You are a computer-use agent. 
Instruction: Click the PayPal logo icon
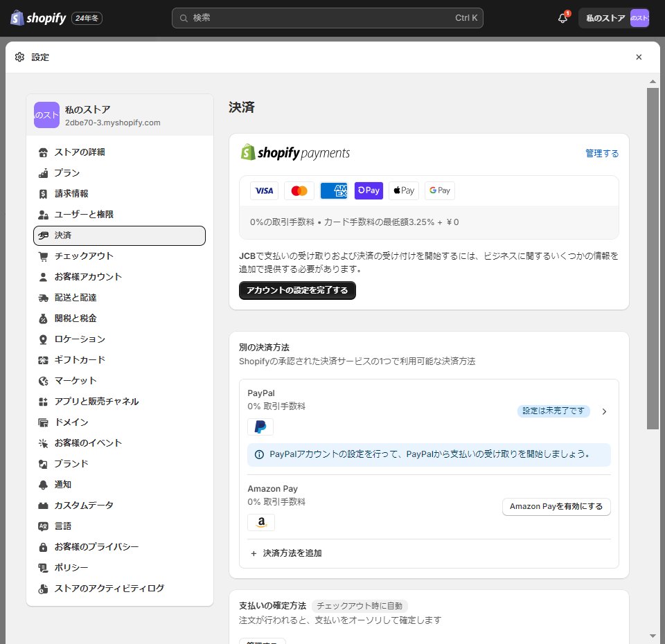[260, 427]
